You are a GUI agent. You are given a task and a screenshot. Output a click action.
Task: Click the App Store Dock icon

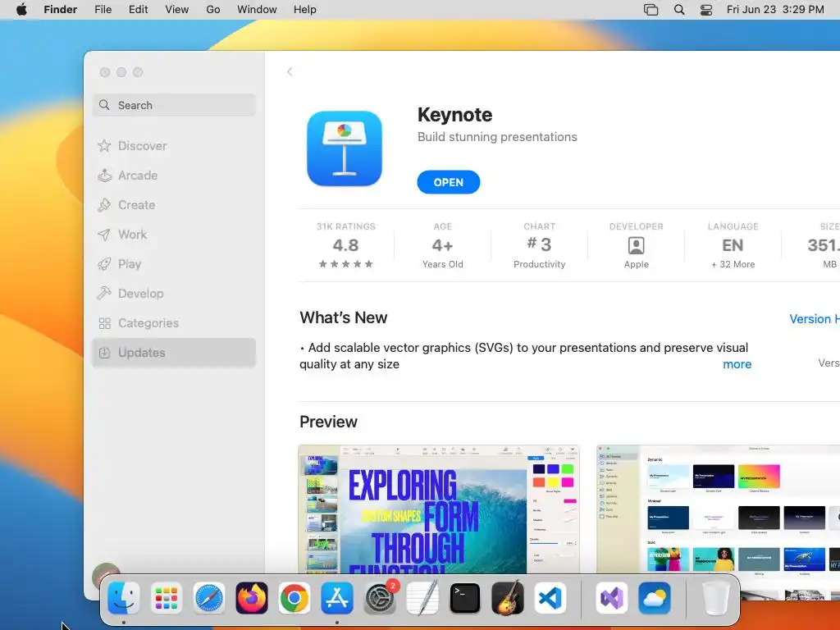click(x=337, y=598)
